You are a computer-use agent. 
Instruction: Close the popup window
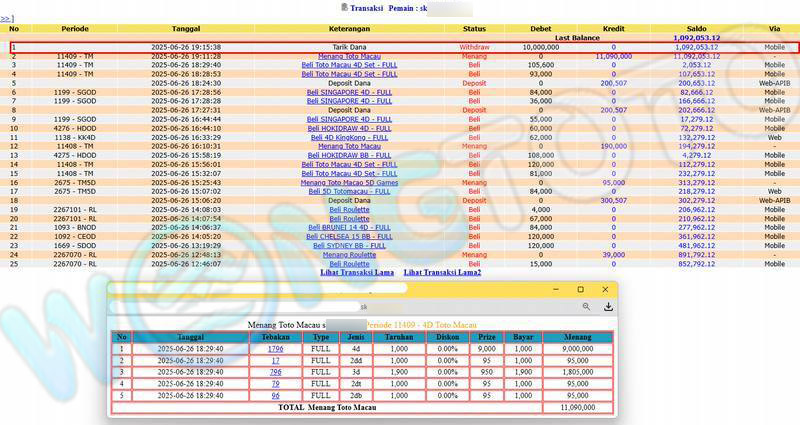(x=605, y=289)
